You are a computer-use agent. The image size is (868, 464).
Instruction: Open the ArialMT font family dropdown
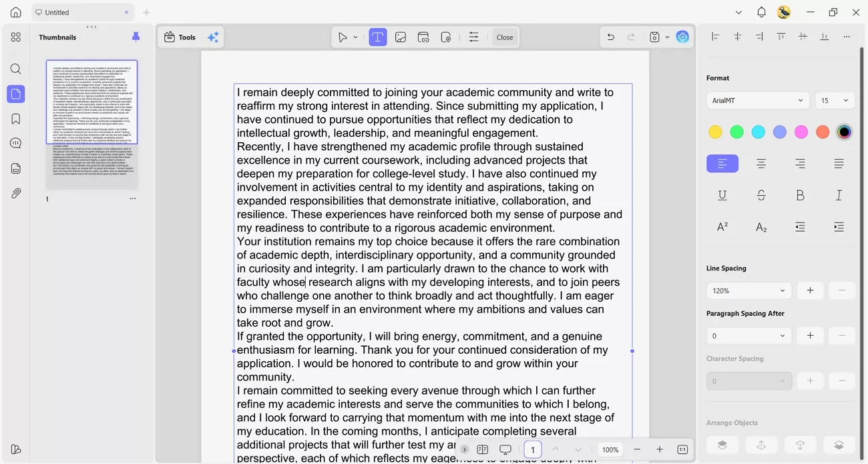click(758, 100)
